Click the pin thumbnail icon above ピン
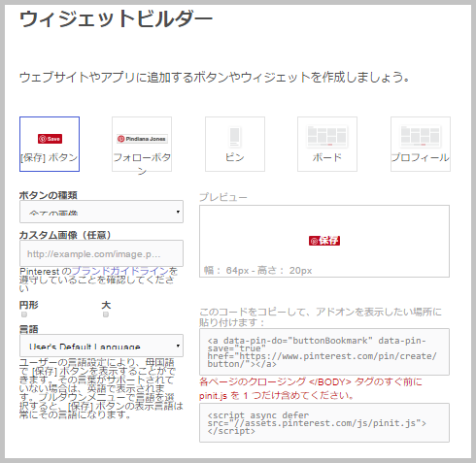Screen dimensions: 476x463 click(x=235, y=137)
